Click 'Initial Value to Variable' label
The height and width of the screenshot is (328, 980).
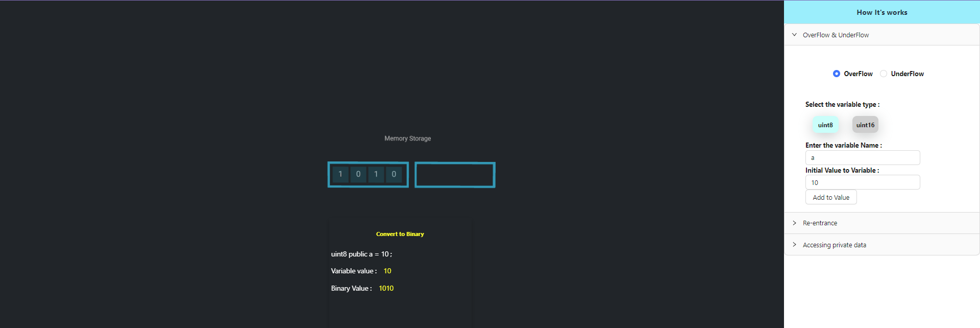coord(842,170)
